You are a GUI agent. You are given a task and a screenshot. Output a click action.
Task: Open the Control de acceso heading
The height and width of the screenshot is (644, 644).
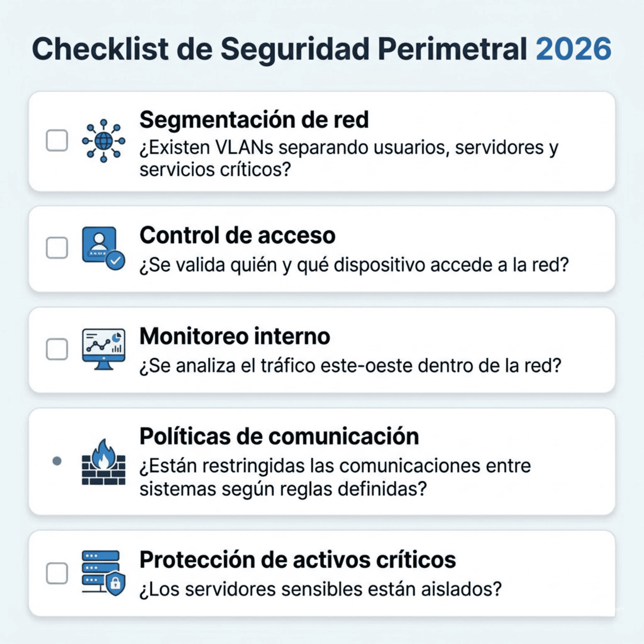(237, 235)
